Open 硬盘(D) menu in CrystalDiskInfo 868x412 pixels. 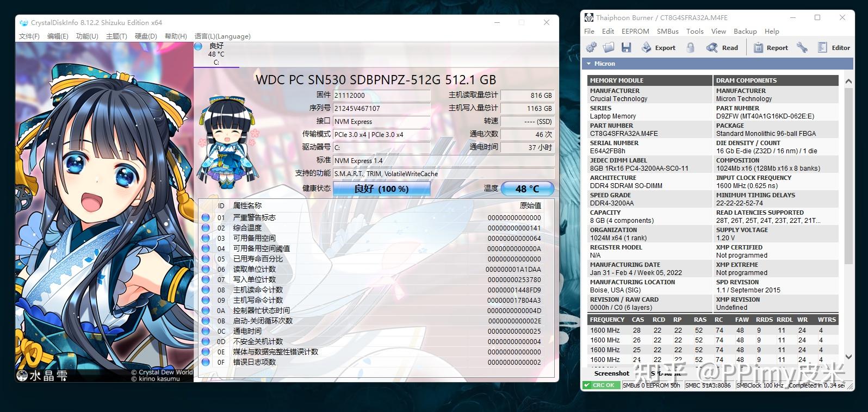pos(146,36)
